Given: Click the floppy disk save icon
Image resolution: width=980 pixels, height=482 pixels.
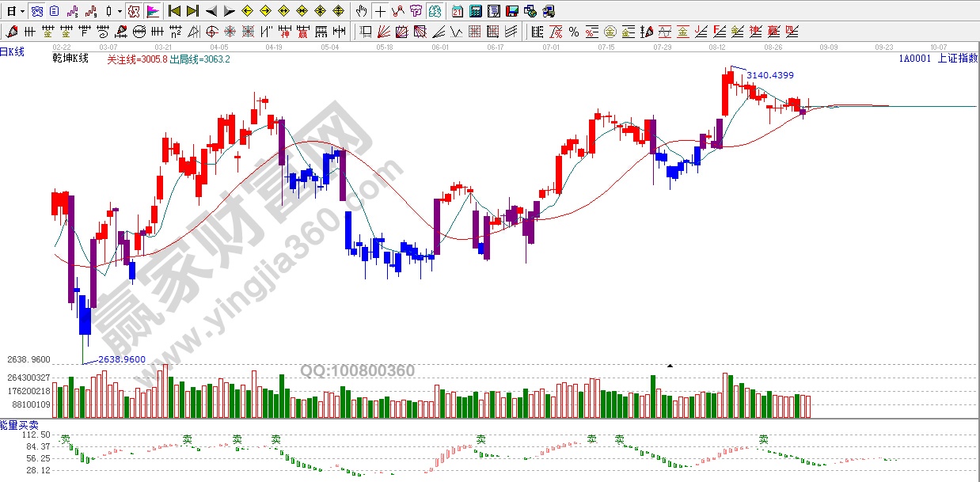Looking at the screenshot, I should coord(511,11).
